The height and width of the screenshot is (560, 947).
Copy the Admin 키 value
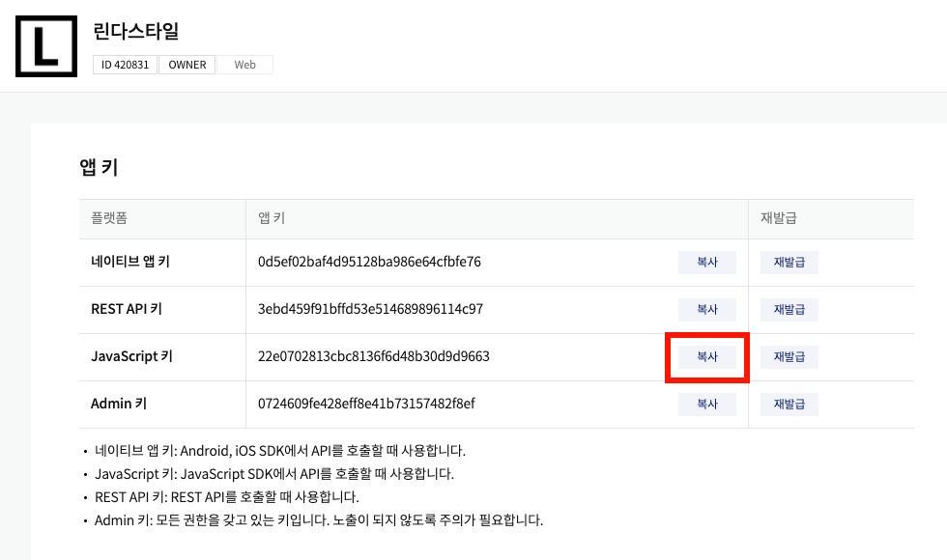pyautogui.click(x=707, y=405)
